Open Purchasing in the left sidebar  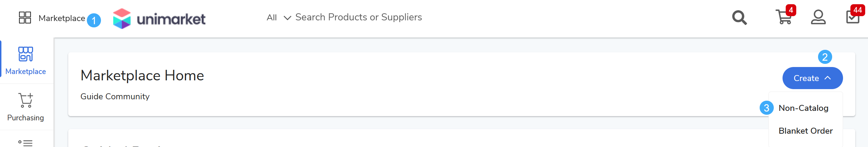[26, 107]
